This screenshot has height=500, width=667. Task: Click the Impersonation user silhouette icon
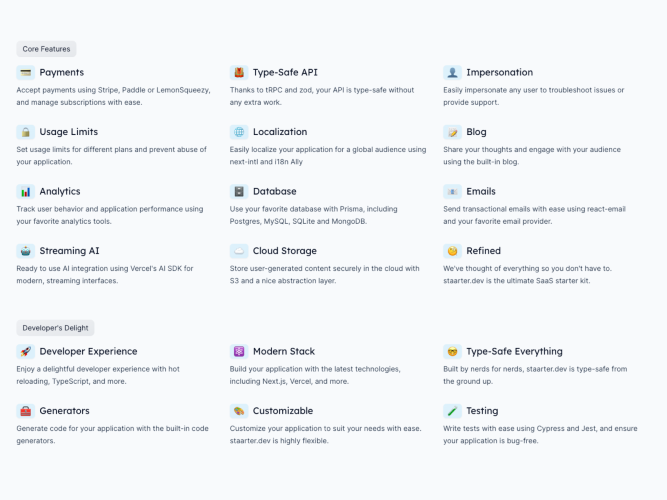[452, 72]
